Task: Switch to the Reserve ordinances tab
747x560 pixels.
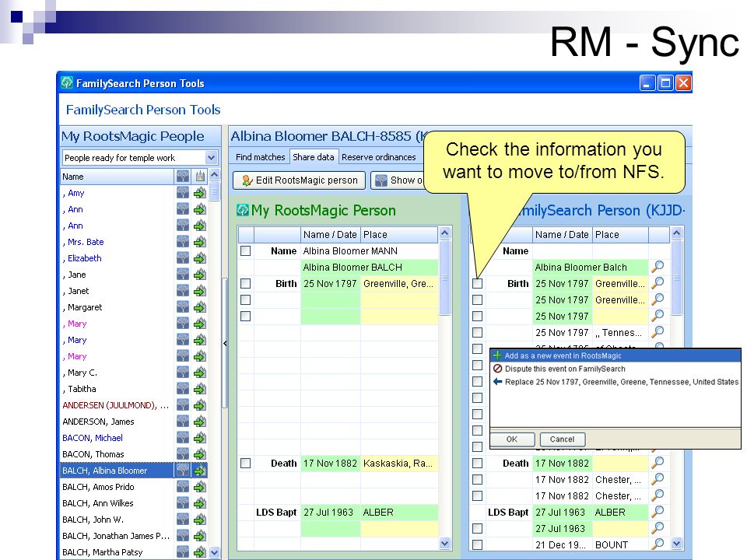Action: (x=379, y=157)
